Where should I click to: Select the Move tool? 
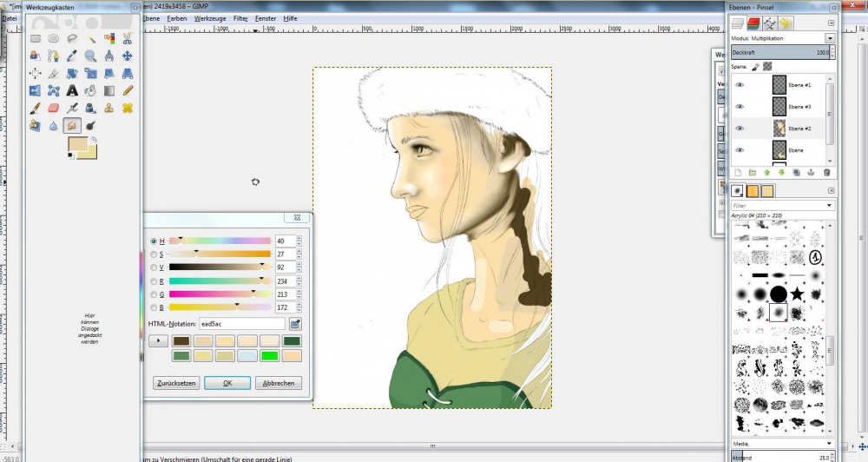[x=128, y=56]
